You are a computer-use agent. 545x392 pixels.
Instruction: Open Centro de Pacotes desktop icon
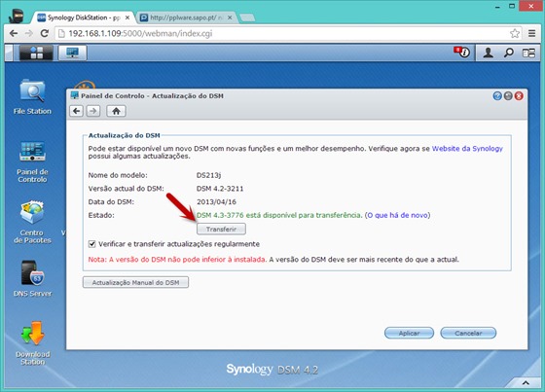[x=32, y=222]
